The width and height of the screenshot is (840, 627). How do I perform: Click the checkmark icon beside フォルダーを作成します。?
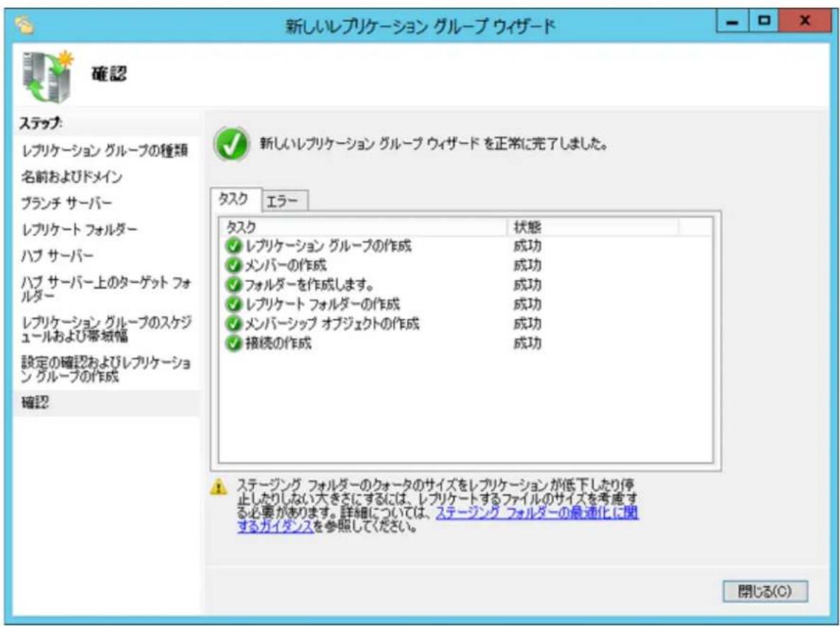pyautogui.click(x=234, y=285)
